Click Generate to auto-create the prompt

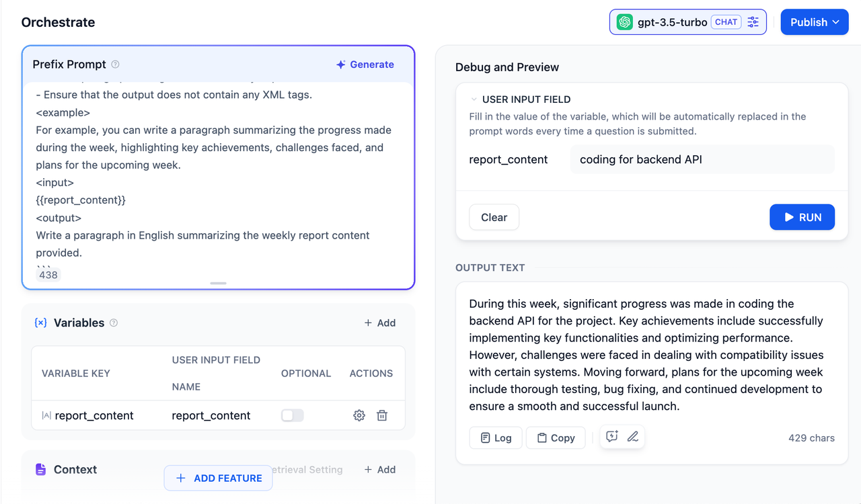365,65
